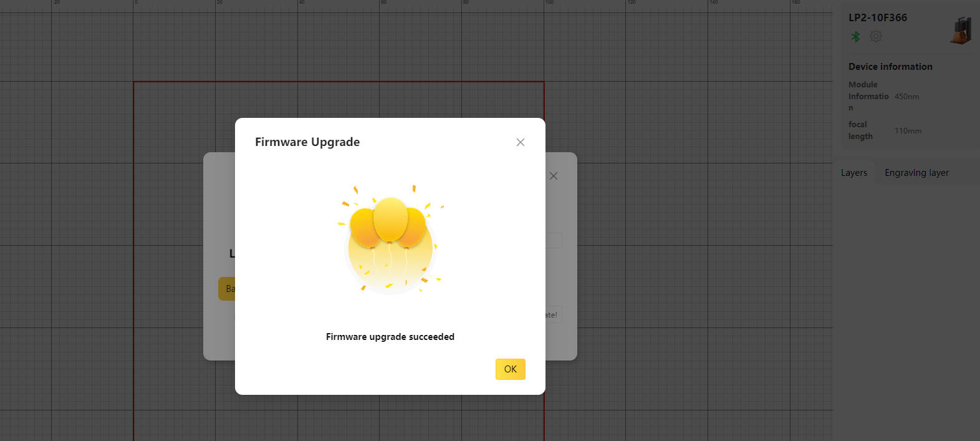Switch to the Layers tab

(x=853, y=173)
